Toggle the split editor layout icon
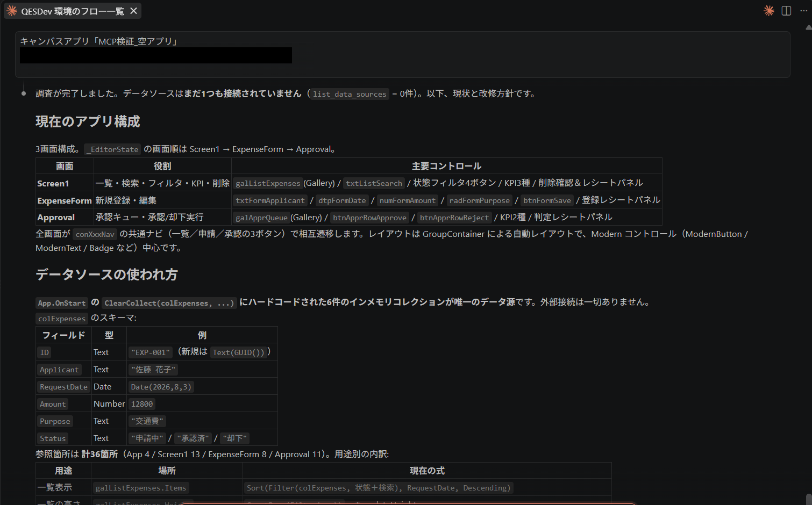This screenshot has width=812, height=505. point(786,11)
